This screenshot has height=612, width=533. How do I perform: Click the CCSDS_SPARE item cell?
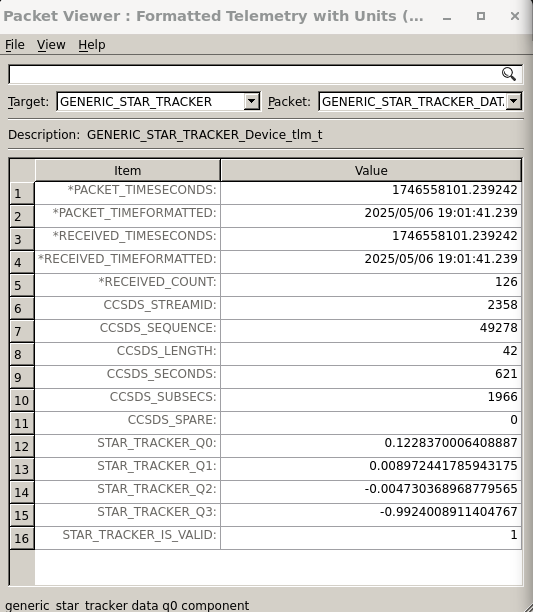click(128, 423)
